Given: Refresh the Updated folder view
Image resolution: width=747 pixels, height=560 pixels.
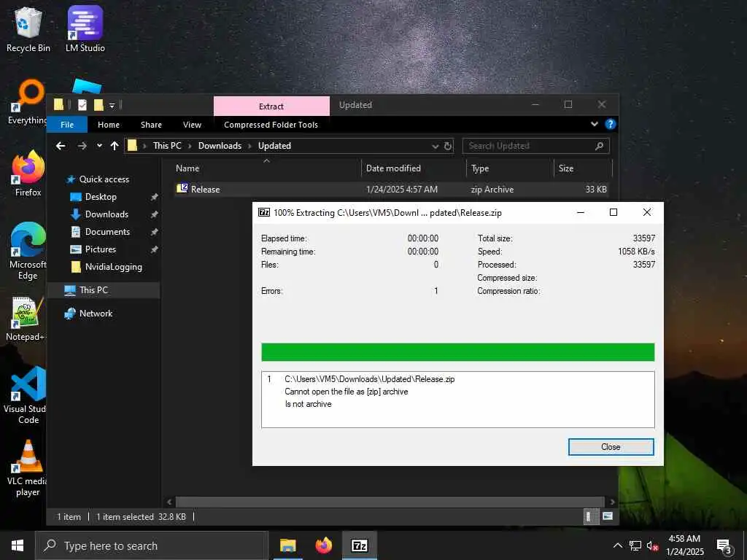Looking at the screenshot, I should point(448,146).
